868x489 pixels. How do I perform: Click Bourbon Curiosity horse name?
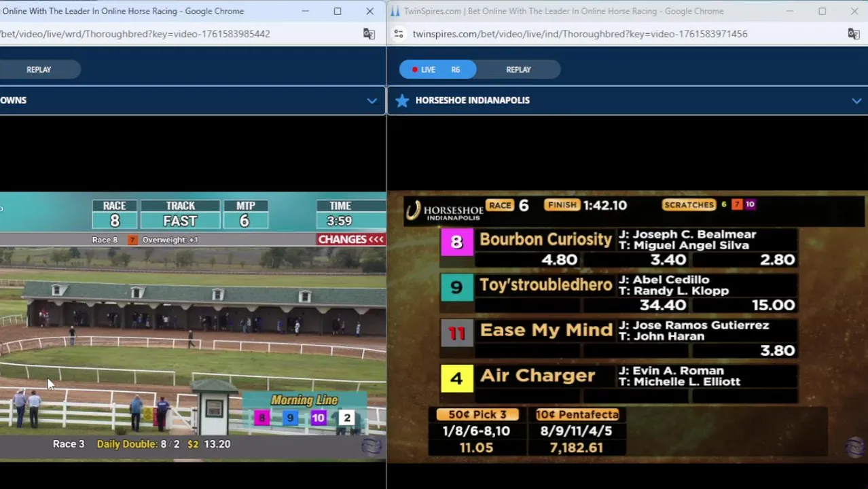click(546, 240)
